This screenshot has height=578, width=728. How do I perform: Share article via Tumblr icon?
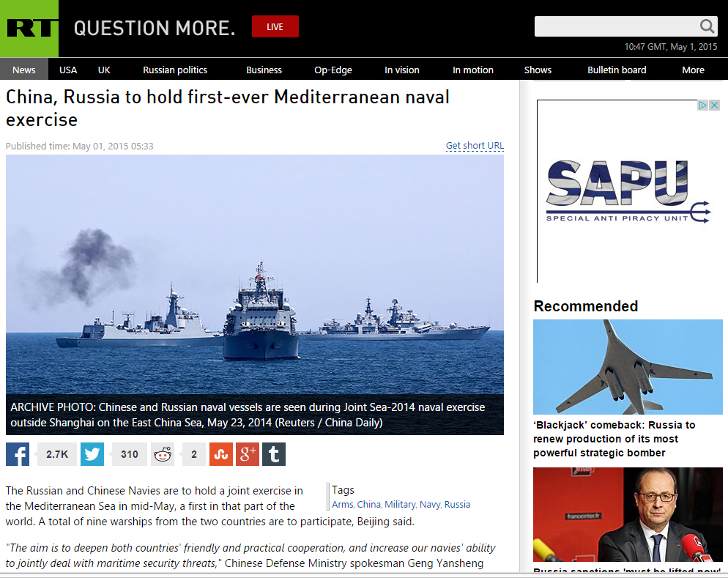tap(274, 454)
